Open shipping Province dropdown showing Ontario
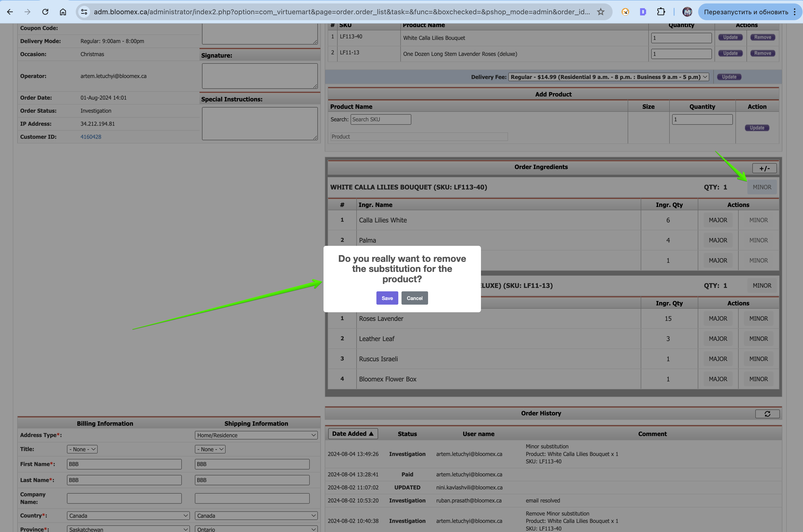The height and width of the screenshot is (532, 803). [256, 529]
